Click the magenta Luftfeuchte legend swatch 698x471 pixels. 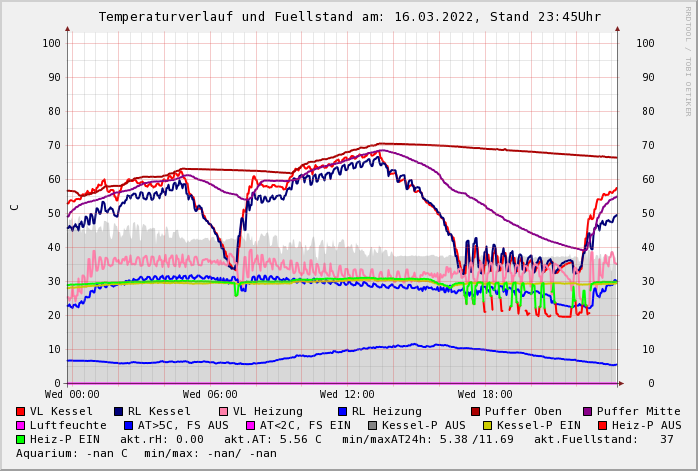[x=20, y=425]
